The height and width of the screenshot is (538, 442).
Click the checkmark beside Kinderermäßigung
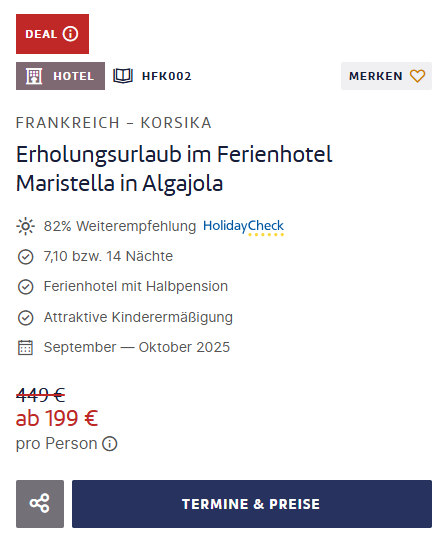[25, 318]
